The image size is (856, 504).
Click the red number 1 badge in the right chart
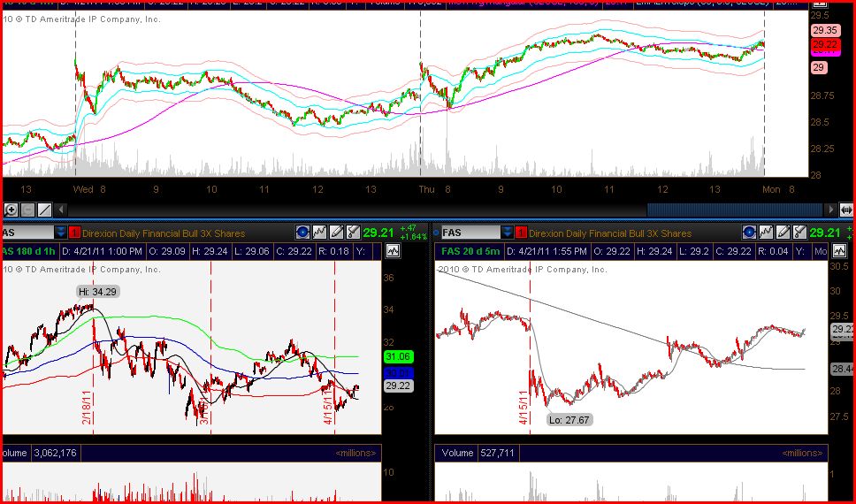(521, 233)
